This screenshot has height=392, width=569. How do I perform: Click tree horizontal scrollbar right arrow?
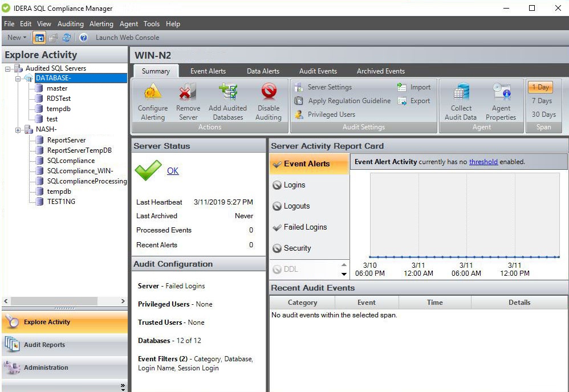(x=123, y=301)
